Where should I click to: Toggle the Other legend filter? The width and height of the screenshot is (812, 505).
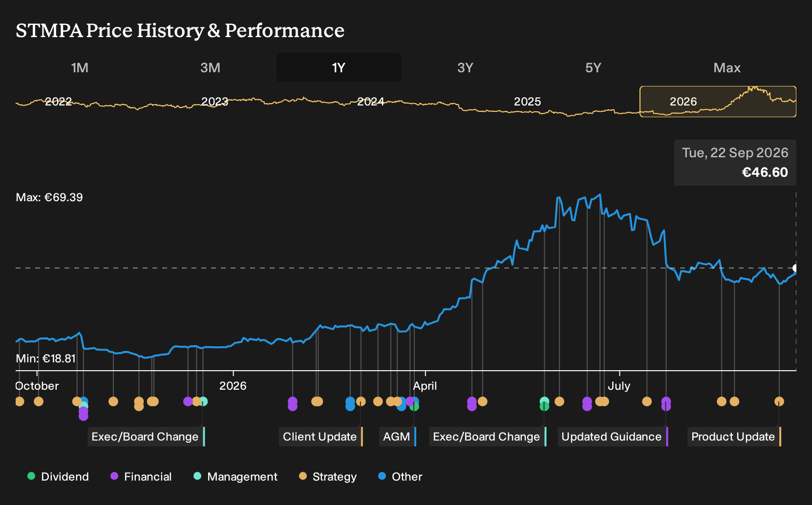(x=400, y=477)
